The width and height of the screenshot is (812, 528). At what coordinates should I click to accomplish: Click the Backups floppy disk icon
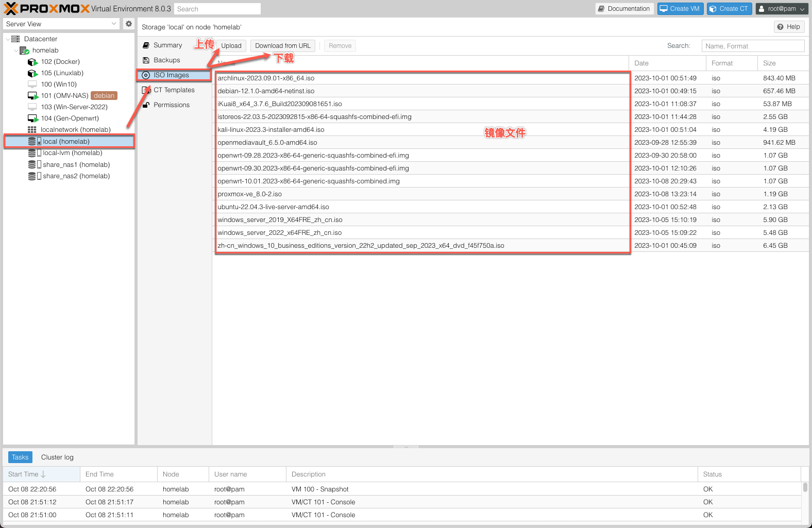click(x=146, y=60)
